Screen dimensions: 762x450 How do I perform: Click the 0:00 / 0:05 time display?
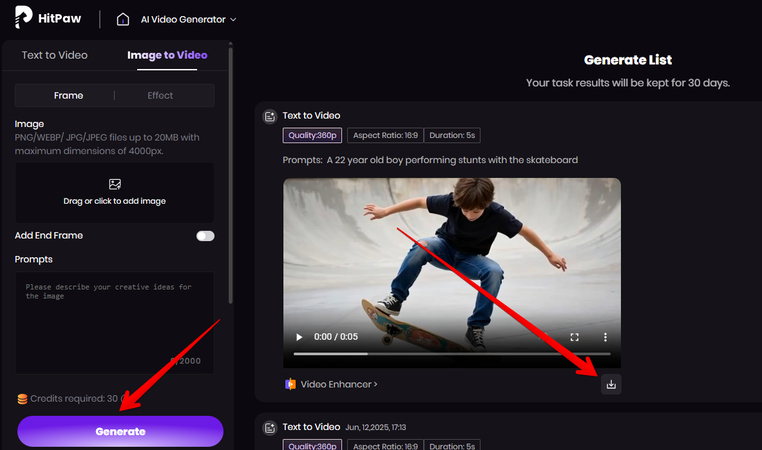click(336, 337)
